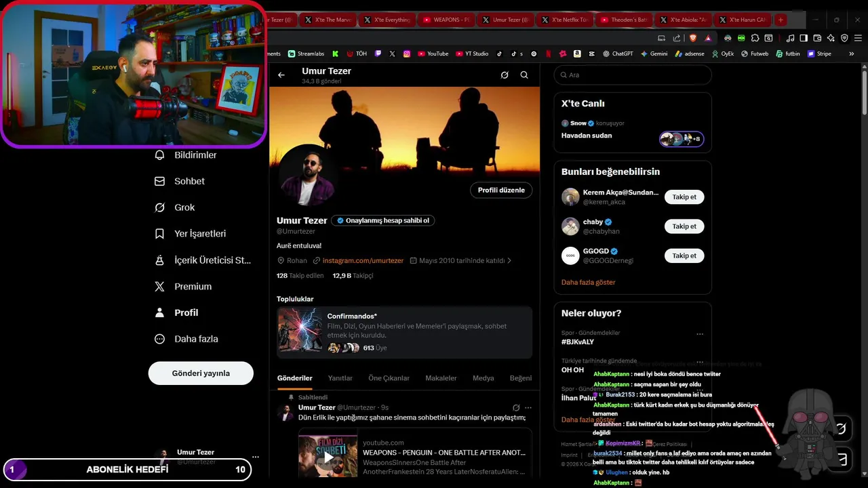Focus the Ara search field

633,75
